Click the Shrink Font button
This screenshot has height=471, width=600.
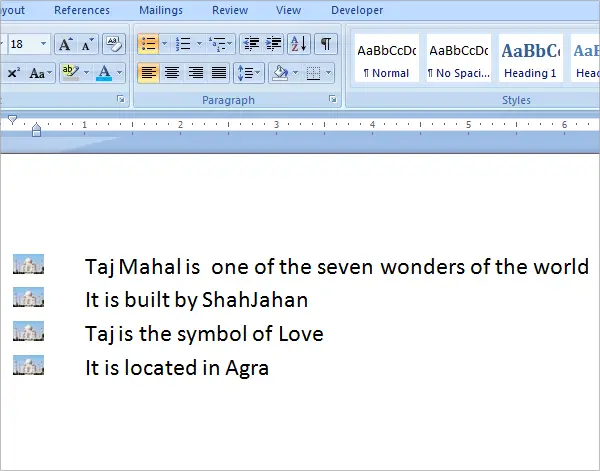point(88,44)
